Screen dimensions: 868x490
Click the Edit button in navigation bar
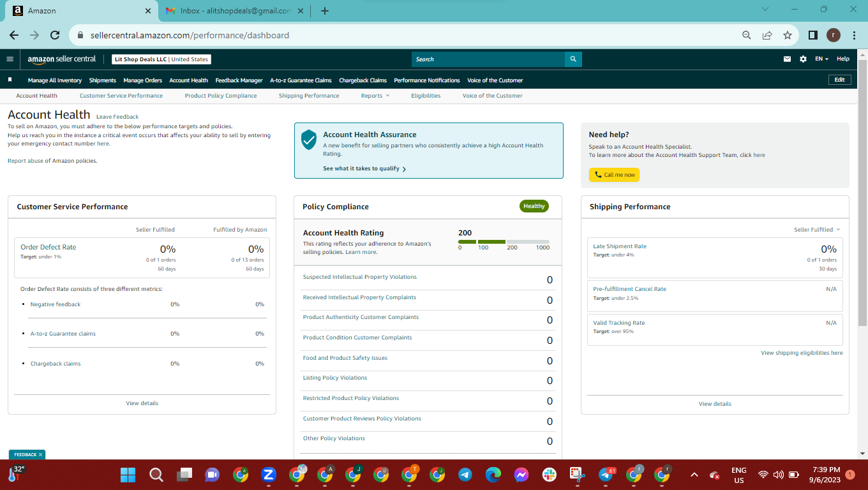(x=839, y=80)
